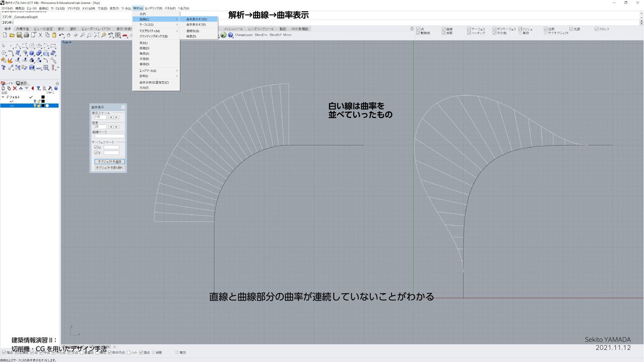Click the Print icon in toolbar
The height and width of the screenshot is (362, 644).
[x=25, y=35]
